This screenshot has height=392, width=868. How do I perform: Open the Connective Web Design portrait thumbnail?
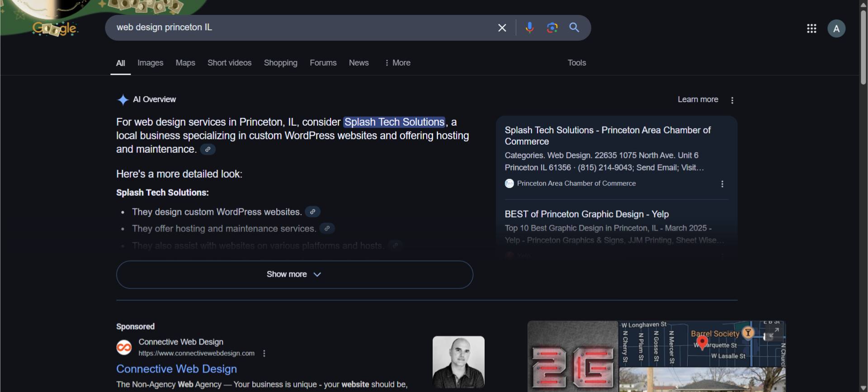tap(458, 362)
